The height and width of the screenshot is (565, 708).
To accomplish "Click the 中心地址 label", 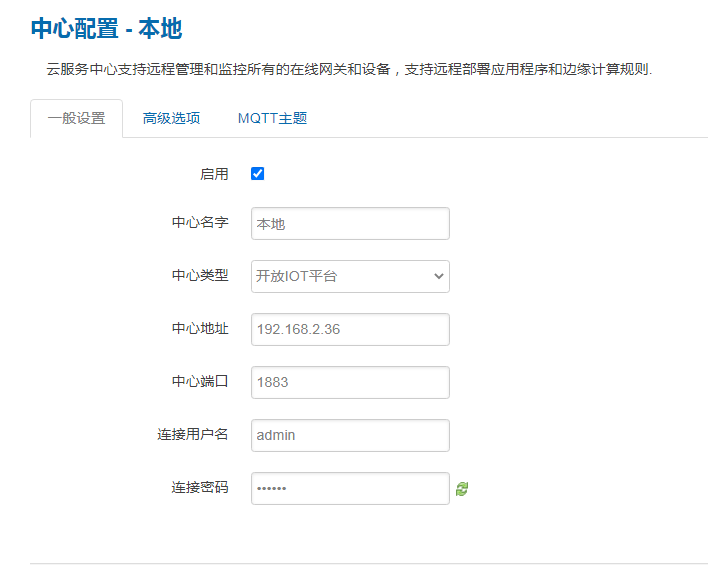I will coord(200,328).
